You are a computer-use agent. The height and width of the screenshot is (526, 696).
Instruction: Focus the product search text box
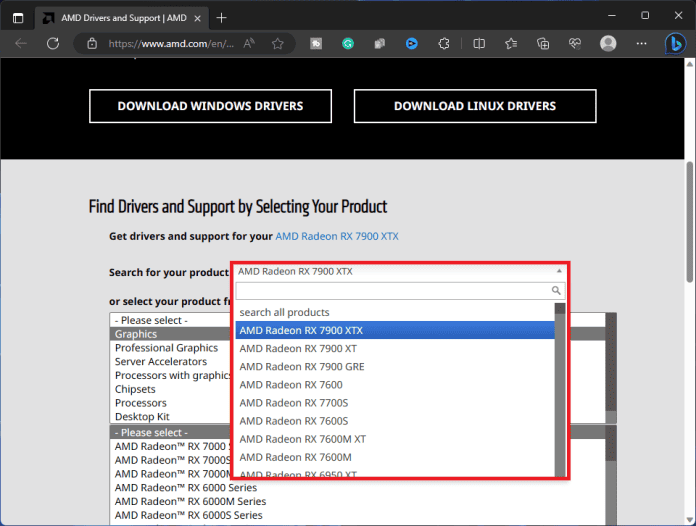click(x=393, y=291)
